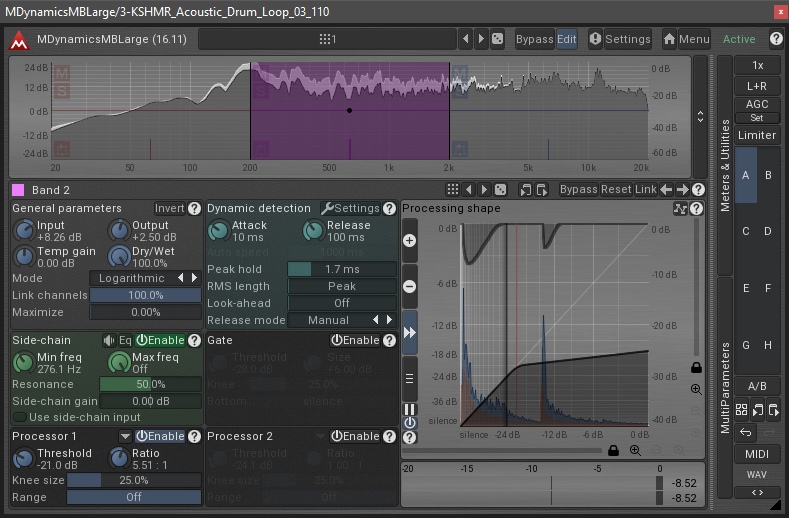Open global help at top right
The width and height of the screenshot is (789, 518).
point(776,38)
